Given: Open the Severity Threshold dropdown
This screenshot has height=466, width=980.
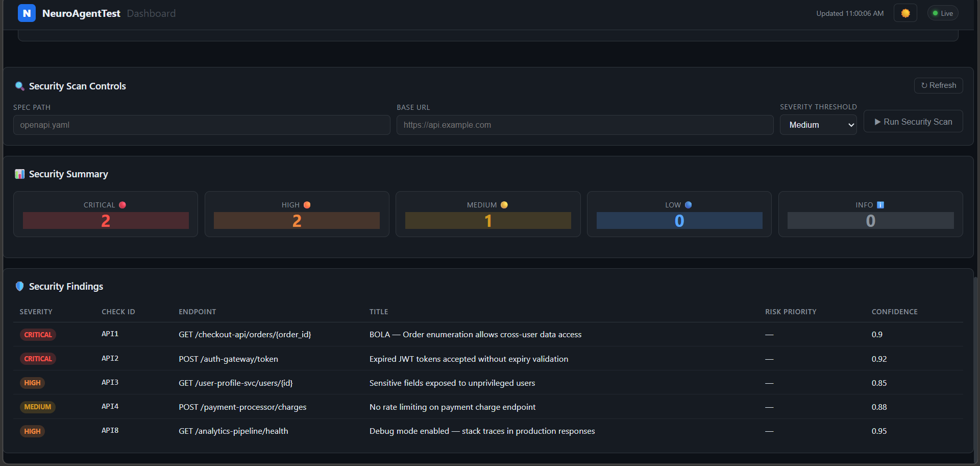Looking at the screenshot, I should click(818, 125).
